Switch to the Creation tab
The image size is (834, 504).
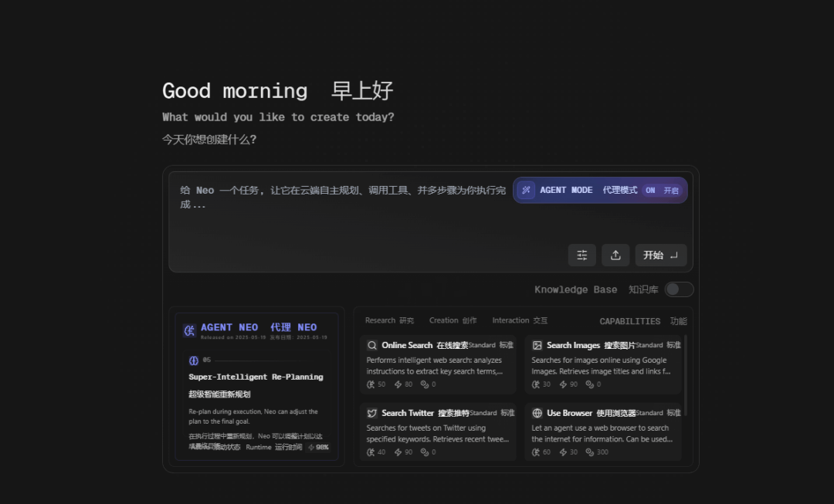click(x=453, y=320)
